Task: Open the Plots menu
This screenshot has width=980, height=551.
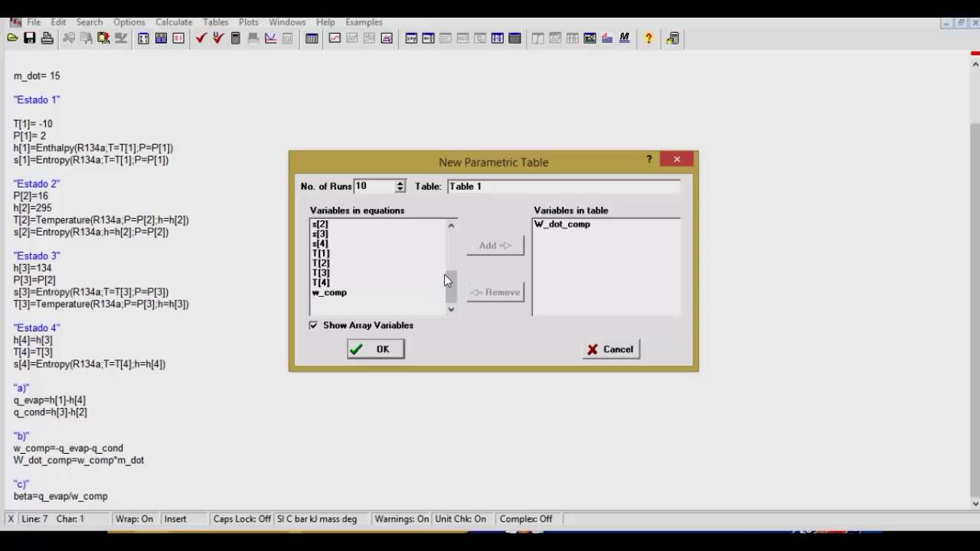Action: click(249, 22)
